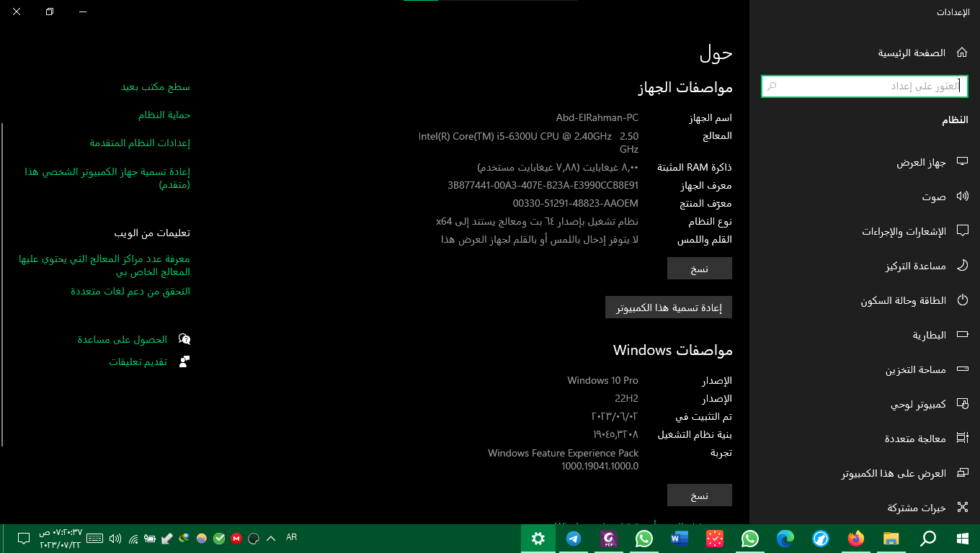
Task: Open the touch keyboard tray icon
Action: (x=95, y=538)
